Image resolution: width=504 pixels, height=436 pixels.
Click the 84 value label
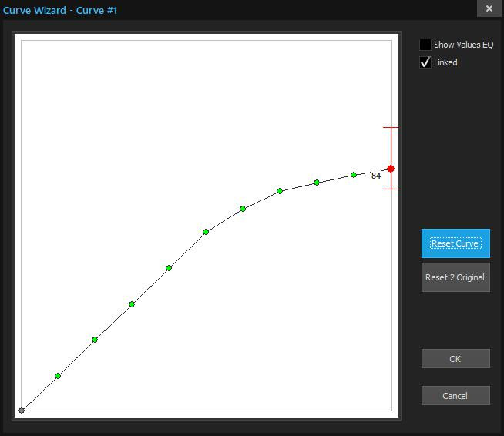coord(376,176)
